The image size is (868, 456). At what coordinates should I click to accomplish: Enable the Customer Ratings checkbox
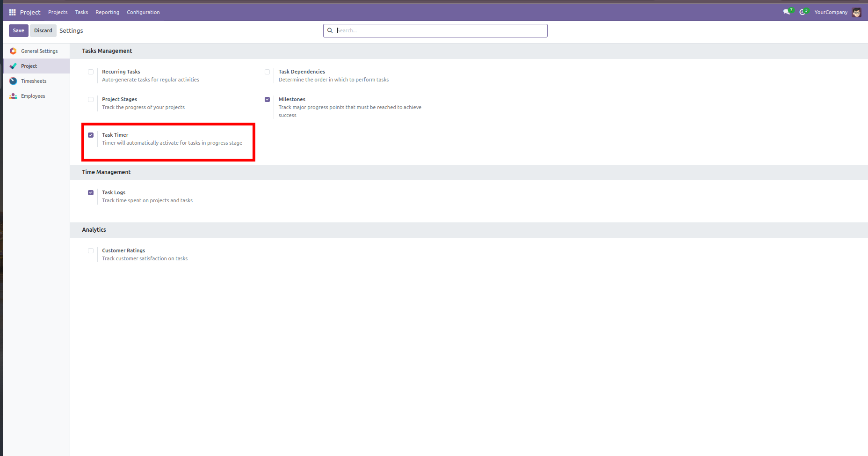[91, 250]
